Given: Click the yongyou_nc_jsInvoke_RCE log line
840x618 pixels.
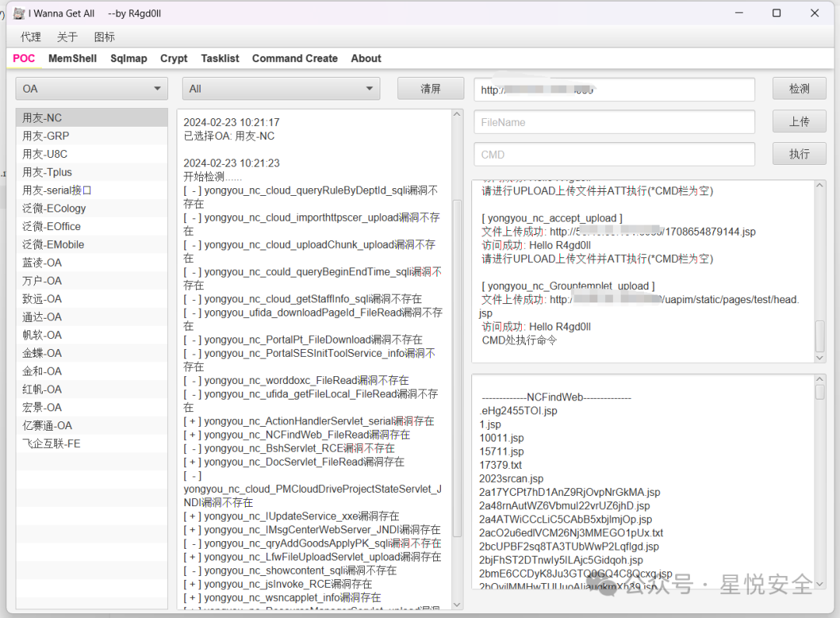Looking at the screenshot, I should [278, 585].
